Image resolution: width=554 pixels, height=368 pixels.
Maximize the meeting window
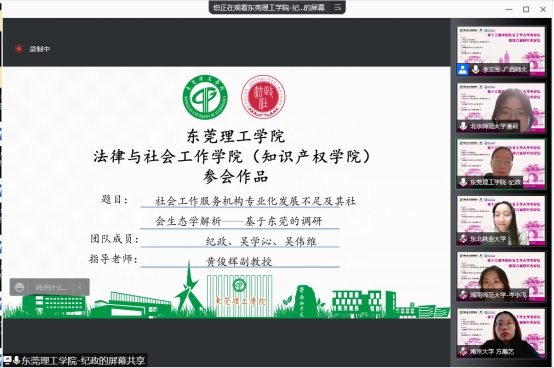526,10
